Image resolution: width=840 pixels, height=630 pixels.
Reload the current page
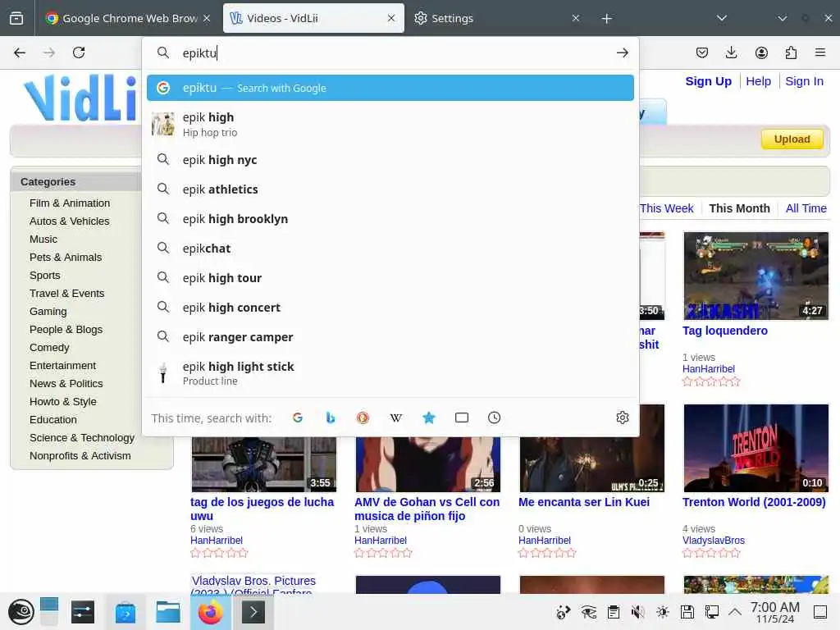(x=79, y=52)
